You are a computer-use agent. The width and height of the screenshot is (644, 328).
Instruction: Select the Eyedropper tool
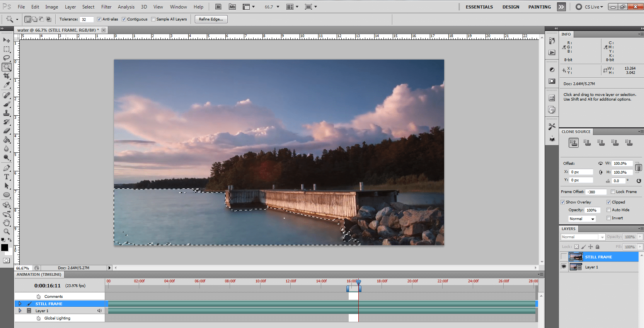click(7, 85)
